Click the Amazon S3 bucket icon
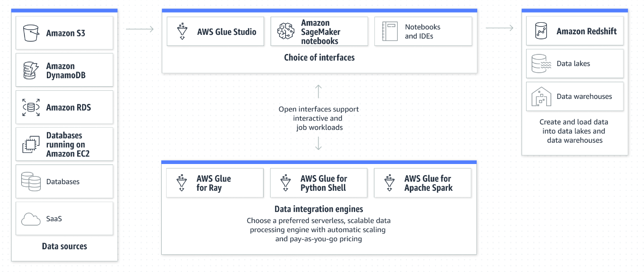The image size is (644, 272). point(31,33)
